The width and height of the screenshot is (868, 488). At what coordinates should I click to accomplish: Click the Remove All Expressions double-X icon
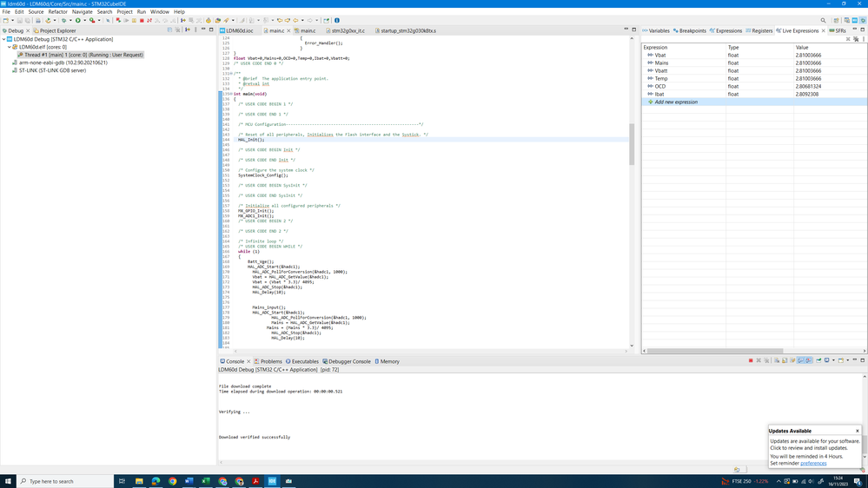[856, 39]
